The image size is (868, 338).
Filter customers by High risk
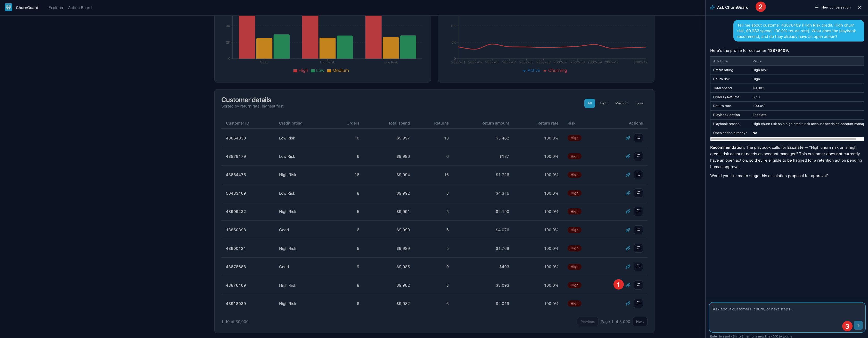603,103
